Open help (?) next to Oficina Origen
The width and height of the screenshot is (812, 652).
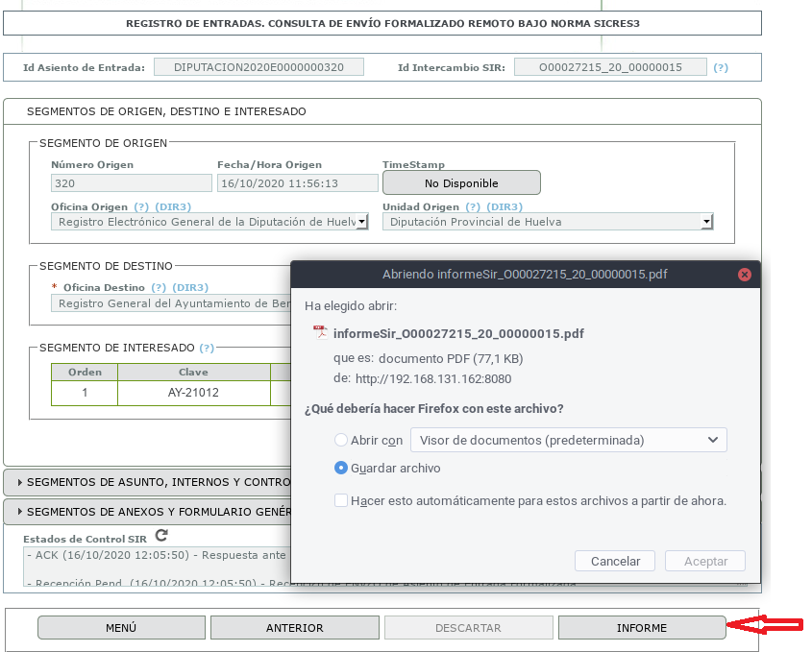141,206
